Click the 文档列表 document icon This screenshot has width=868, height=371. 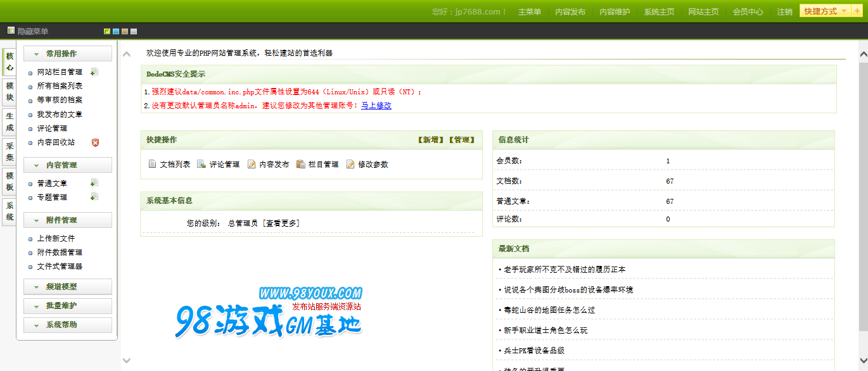pos(152,165)
